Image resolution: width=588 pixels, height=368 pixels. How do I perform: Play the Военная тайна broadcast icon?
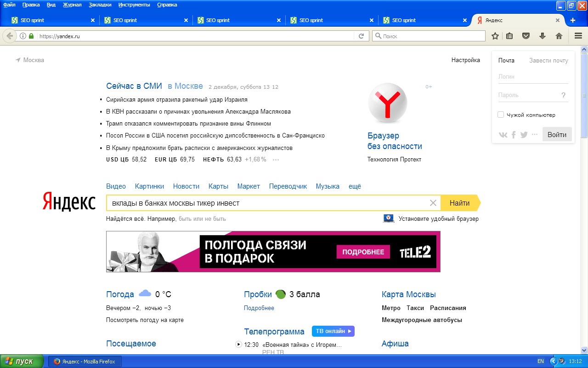(238, 344)
